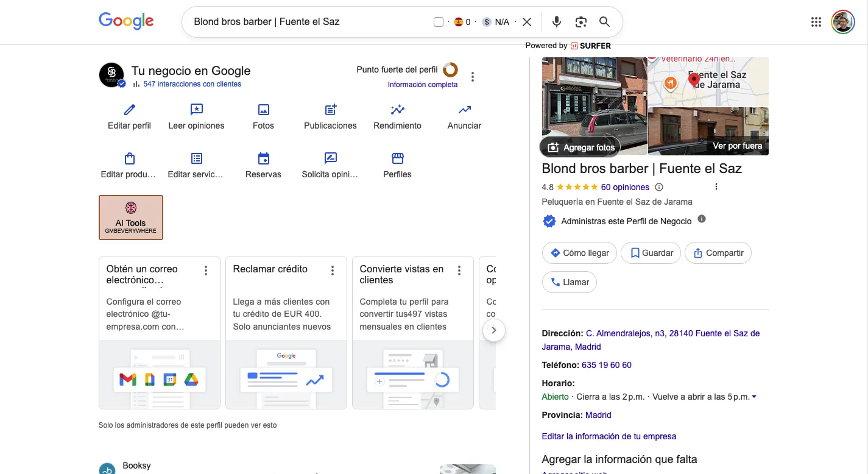Search by image with lens icon

(x=580, y=22)
